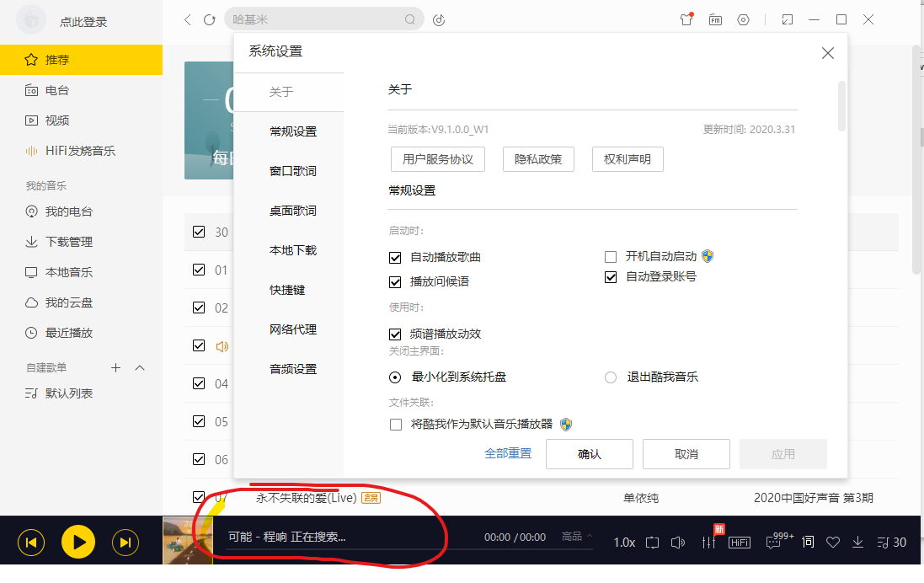Open the volume speaker icon

tap(678, 543)
